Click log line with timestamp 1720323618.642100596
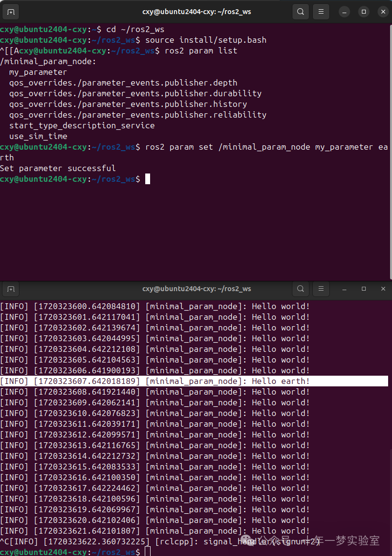This screenshot has width=392, height=556. coord(155,499)
